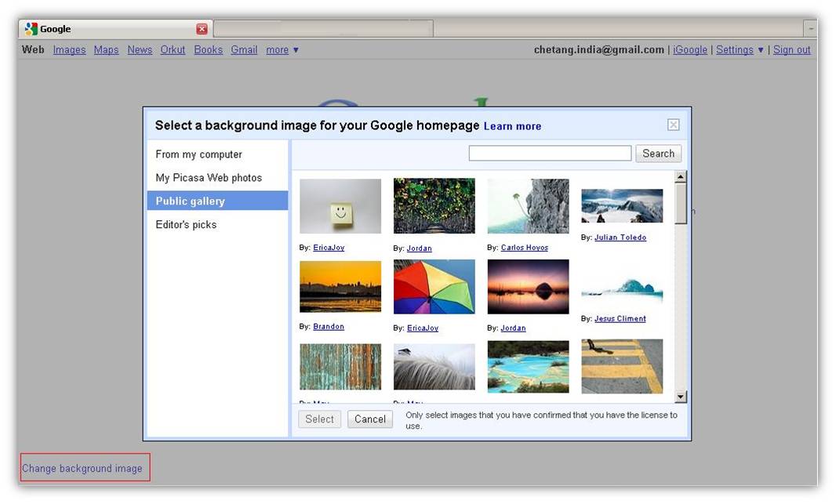Open Maps link in navigation bar
The image size is (836, 504).
coord(106,49)
